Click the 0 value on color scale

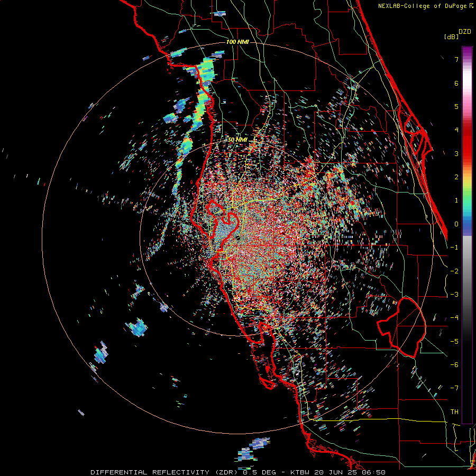pos(456,224)
